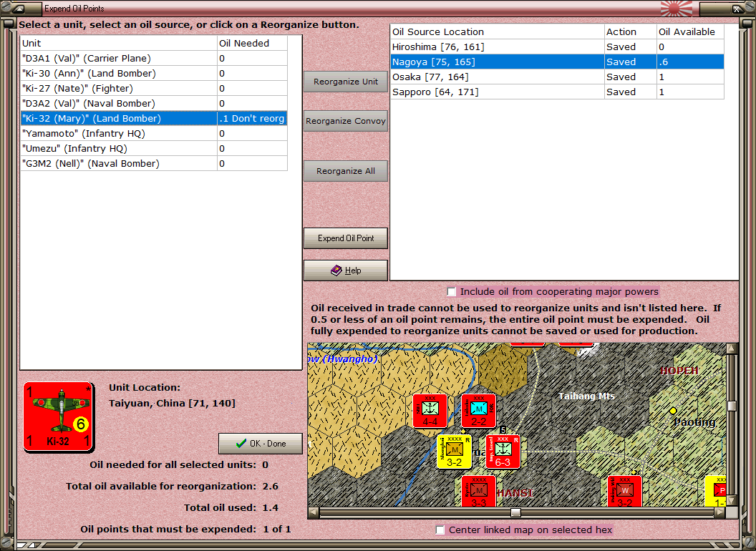Select the red 2-2 unit counter on map
The width and height of the screenshot is (756, 551).
[x=478, y=411]
